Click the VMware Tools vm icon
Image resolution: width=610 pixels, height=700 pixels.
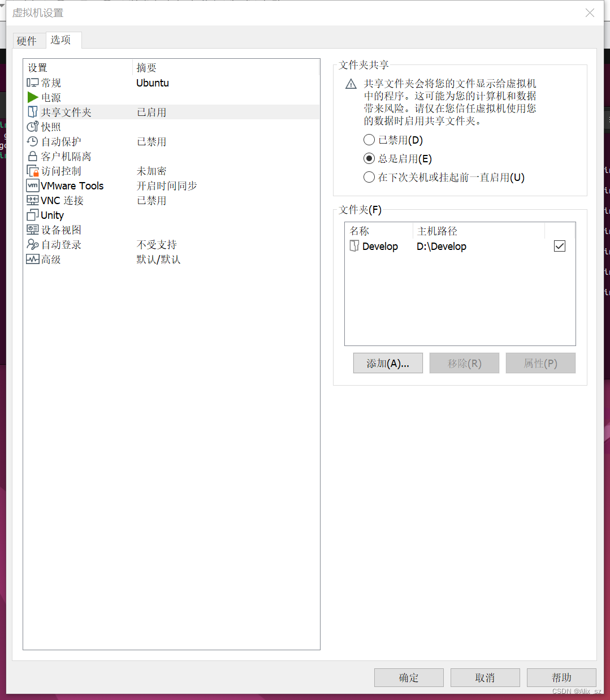33,185
